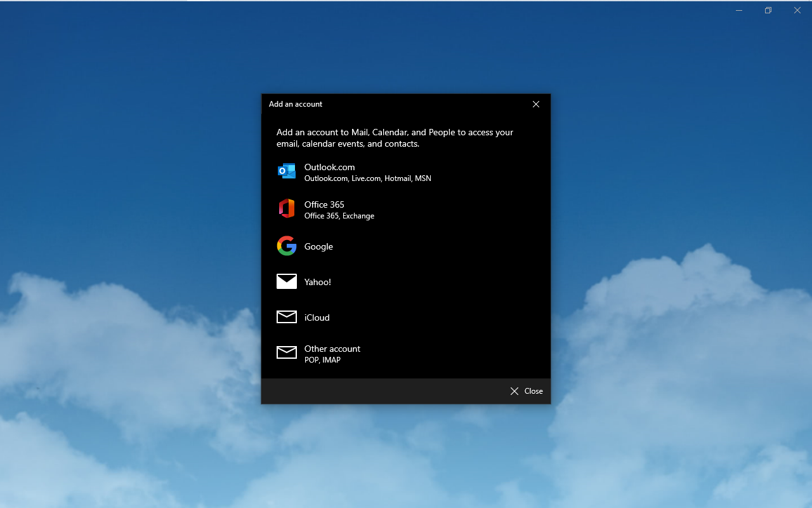The width and height of the screenshot is (812, 508).
Task: Click the 'Add an account' dialog title
Action: [296, 104]
